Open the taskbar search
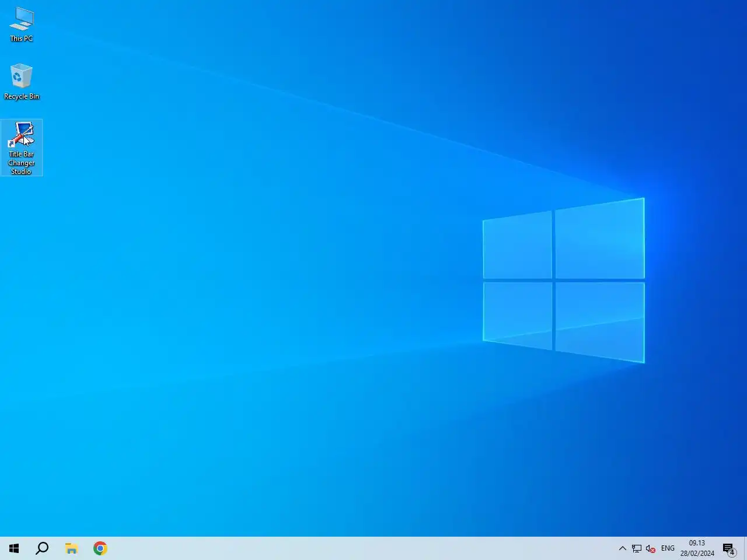The image size is (747, 560). click(x=42, y=548)
